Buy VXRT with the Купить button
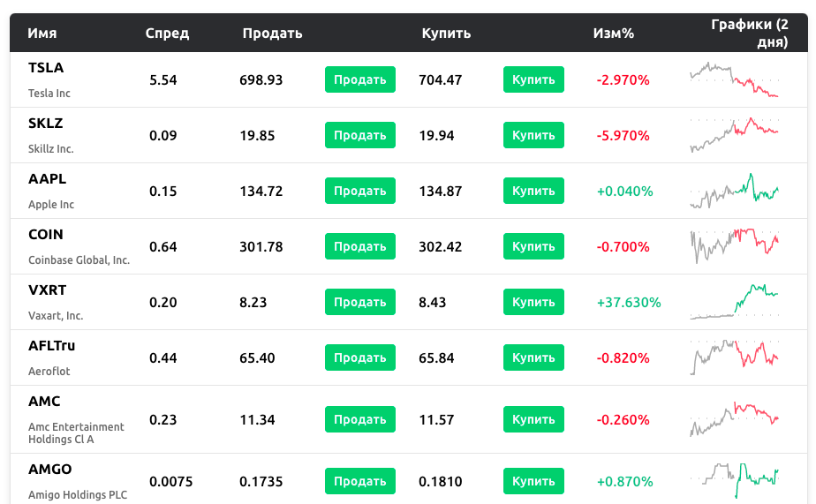The width and height of the screenshot is (816, 504). tap(533, 302)
